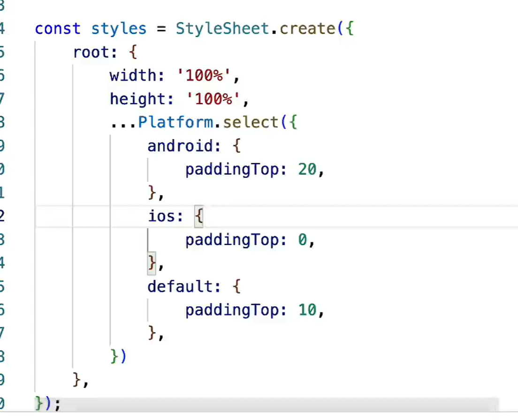Click paddingTop value 0

[303, 240]
